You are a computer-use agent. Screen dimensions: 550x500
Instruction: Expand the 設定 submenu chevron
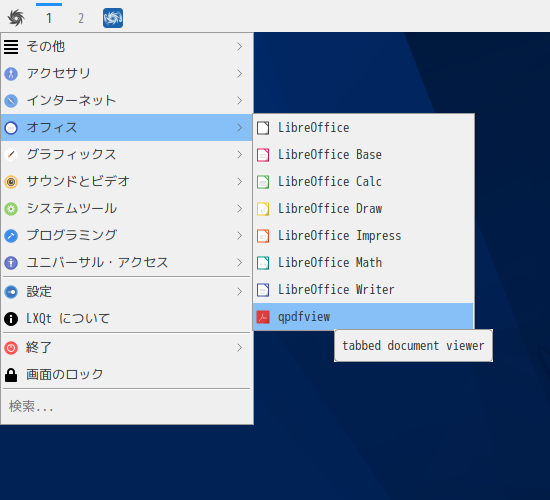(240, 292)
